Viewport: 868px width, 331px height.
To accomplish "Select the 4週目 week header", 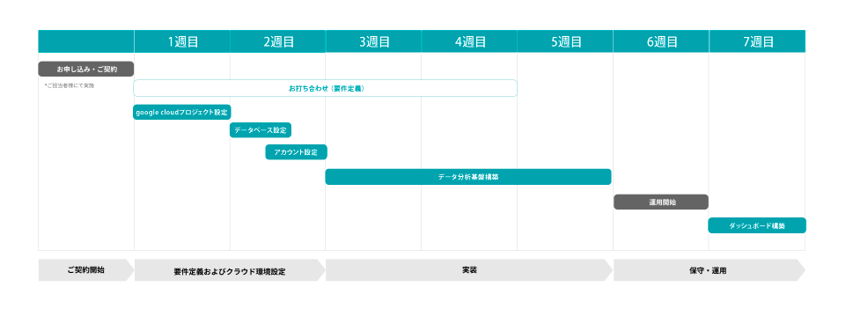I will click(469, 41).
